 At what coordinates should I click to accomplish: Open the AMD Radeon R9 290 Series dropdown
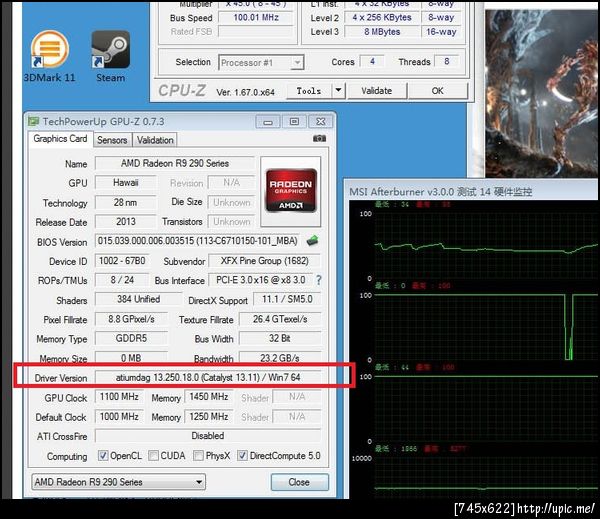coord(119,482)
